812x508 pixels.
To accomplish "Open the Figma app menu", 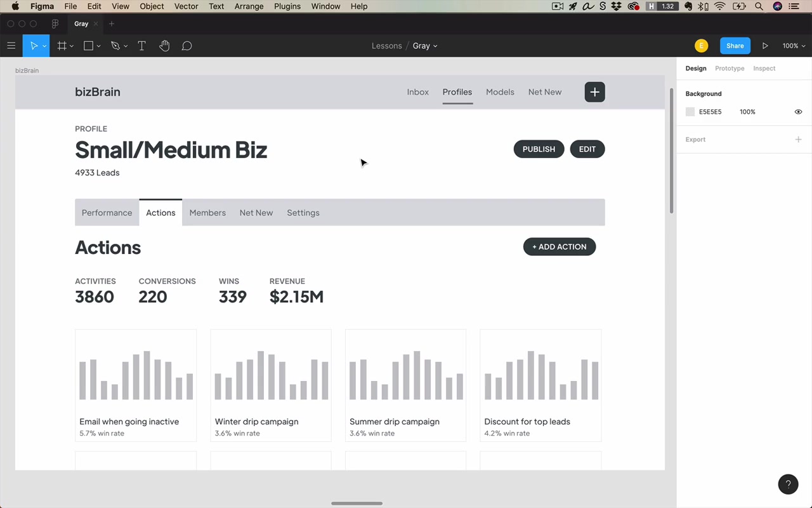I will [42, 6].
